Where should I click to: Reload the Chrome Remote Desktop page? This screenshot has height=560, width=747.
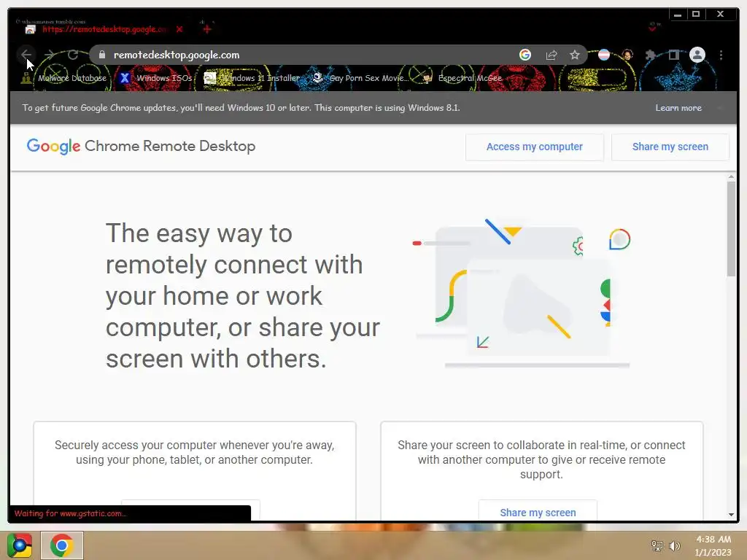click(x=73, y=55)
